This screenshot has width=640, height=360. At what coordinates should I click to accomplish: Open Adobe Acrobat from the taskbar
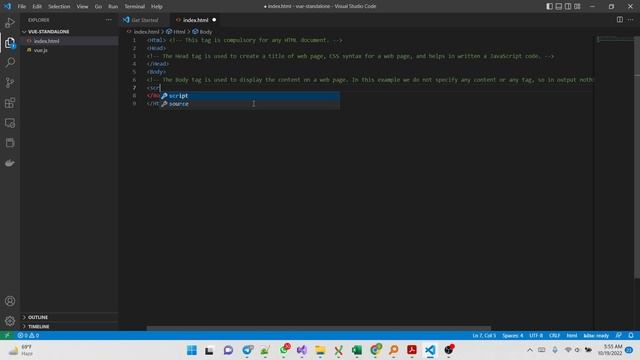[411, 350]
